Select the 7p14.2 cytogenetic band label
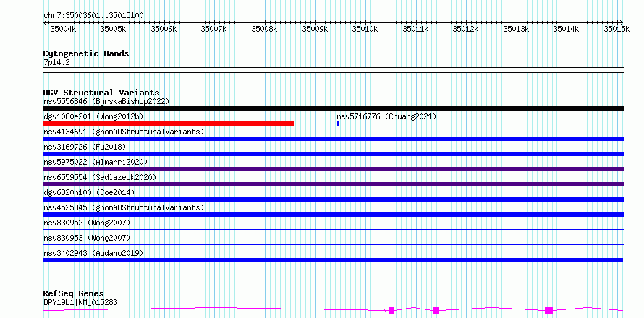Viewport: 644px width, 318px height. (x=56, y=62)
